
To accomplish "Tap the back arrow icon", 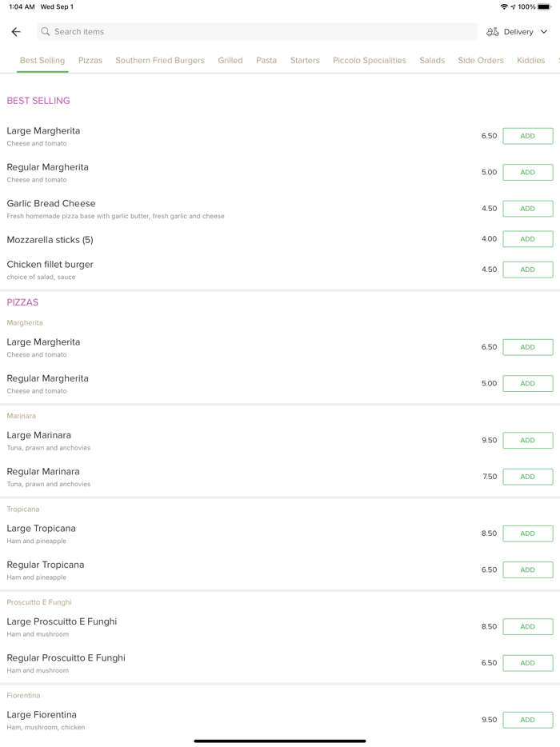I will (16, 32).
